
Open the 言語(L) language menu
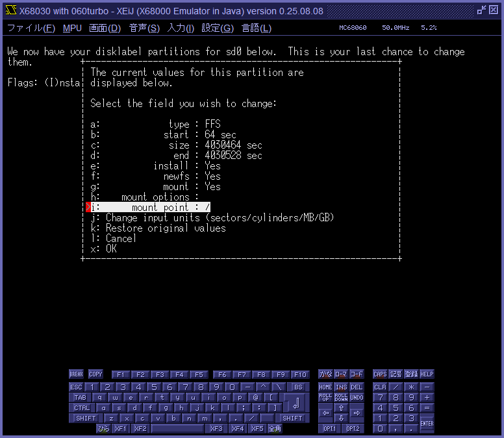pos(257,29)
